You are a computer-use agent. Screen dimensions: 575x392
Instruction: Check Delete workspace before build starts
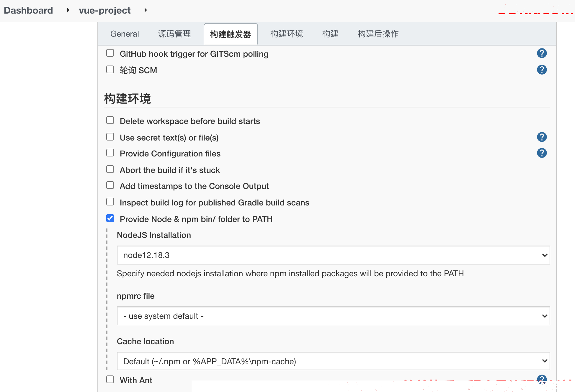(110, 120)
